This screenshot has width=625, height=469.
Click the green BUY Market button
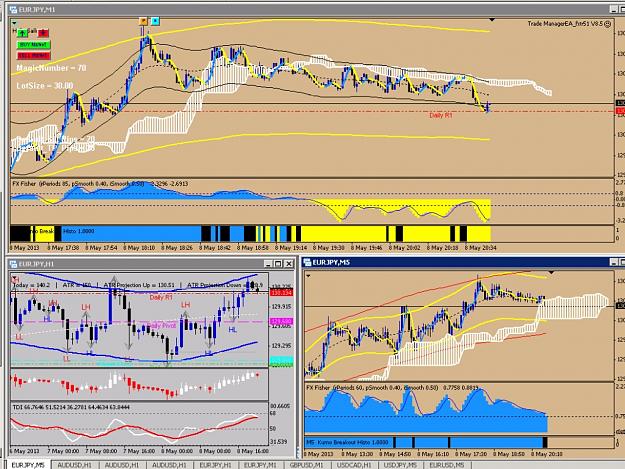[x=33, y=45]
